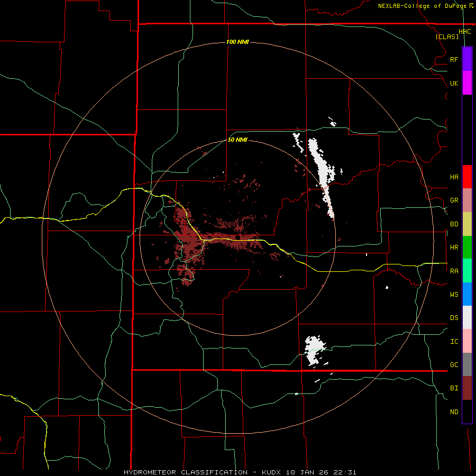Click the "WS" legend label
The height and width of the screenshot is (476, 476).
(x=454, y=295)
